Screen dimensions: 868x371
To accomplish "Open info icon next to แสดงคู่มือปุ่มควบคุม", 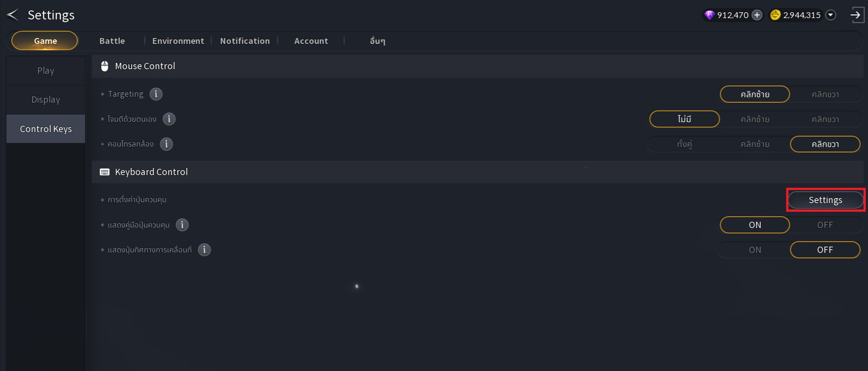I will click(x=182, y=225).
